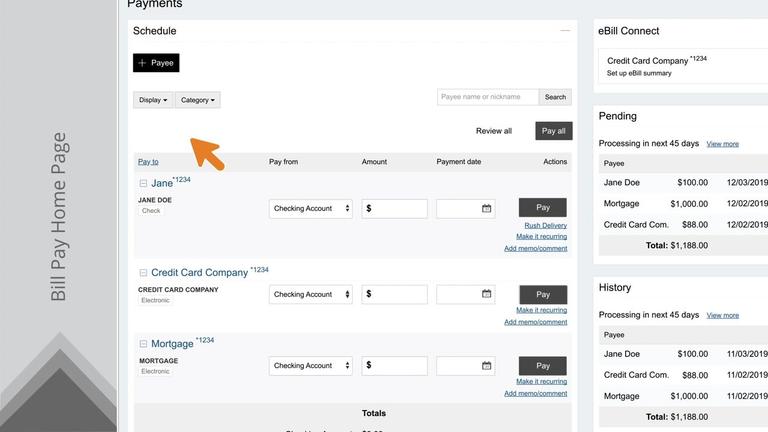Open Jane's Pay from account dropdown
This screenshot has height=432, width=768.
point(311,209)
